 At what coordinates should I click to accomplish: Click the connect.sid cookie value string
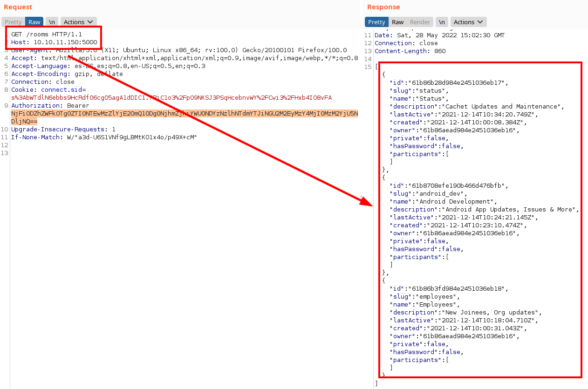pos(171,98)
